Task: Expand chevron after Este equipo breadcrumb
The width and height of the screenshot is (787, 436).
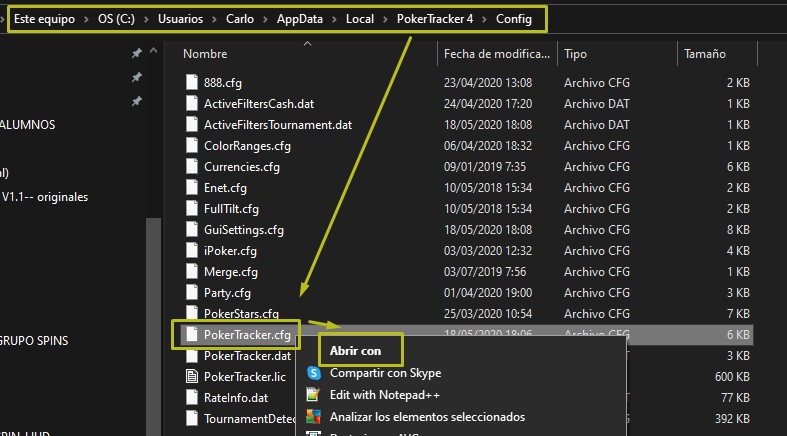Action: click(86, 19)
